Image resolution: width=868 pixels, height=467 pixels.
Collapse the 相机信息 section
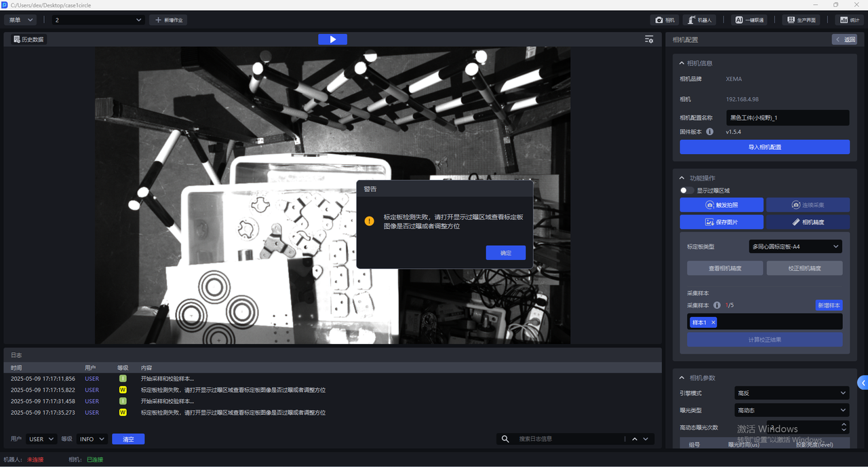(x=682, y=63)
